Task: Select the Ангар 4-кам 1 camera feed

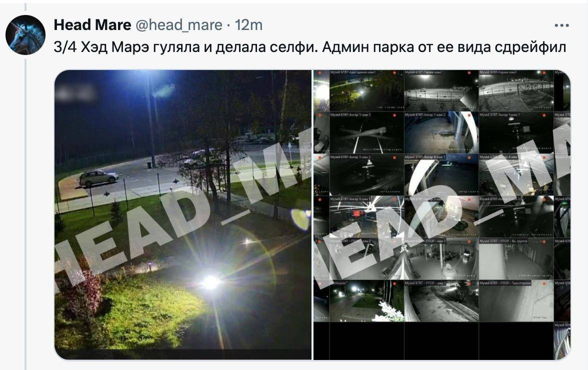Action: click(x=441, y=174)
